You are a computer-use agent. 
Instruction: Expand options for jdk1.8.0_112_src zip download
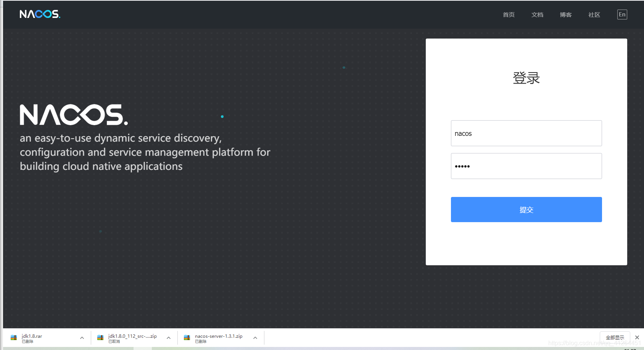pyautogui.click(x=169, y=338)
